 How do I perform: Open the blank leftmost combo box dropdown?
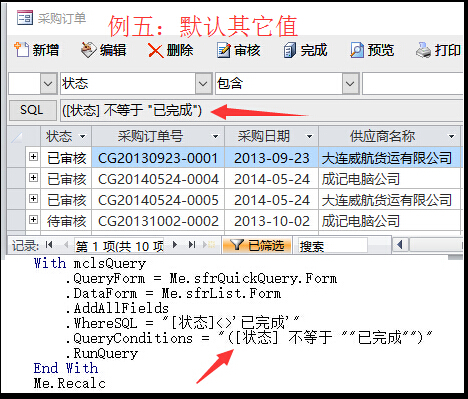tap(48, 83)
